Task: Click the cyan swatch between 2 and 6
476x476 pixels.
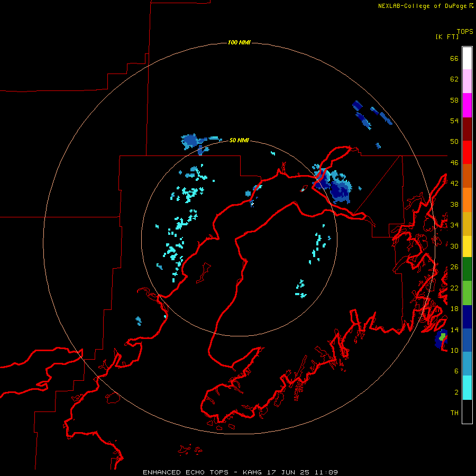Action: pos(467,388)
